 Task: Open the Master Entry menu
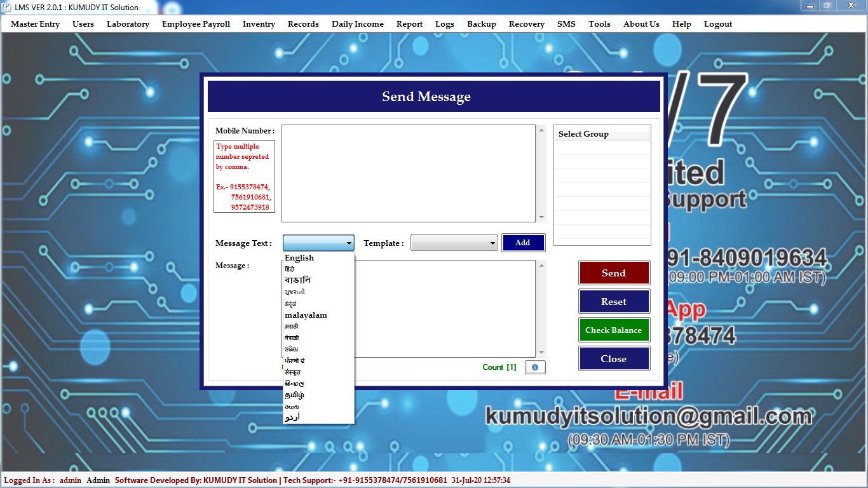[x=36, y=24]
